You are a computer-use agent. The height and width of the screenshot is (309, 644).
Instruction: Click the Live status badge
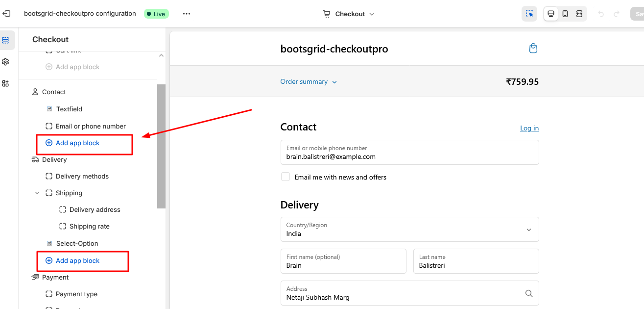click(156, 14)
